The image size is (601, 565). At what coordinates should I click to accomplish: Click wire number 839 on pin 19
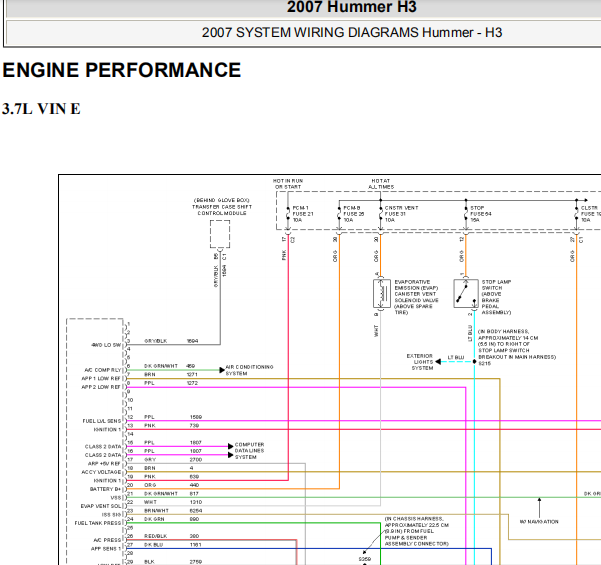click(x=194, y=476)
